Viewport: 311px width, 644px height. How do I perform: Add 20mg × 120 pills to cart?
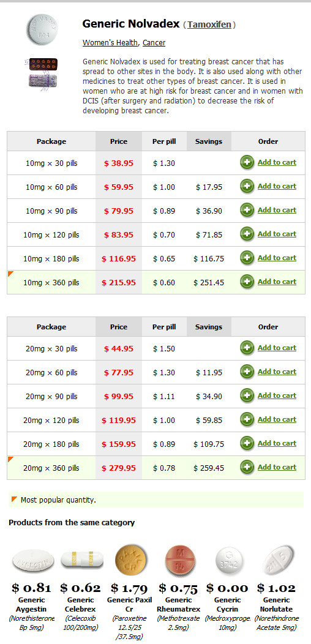(x=277, y=419)
